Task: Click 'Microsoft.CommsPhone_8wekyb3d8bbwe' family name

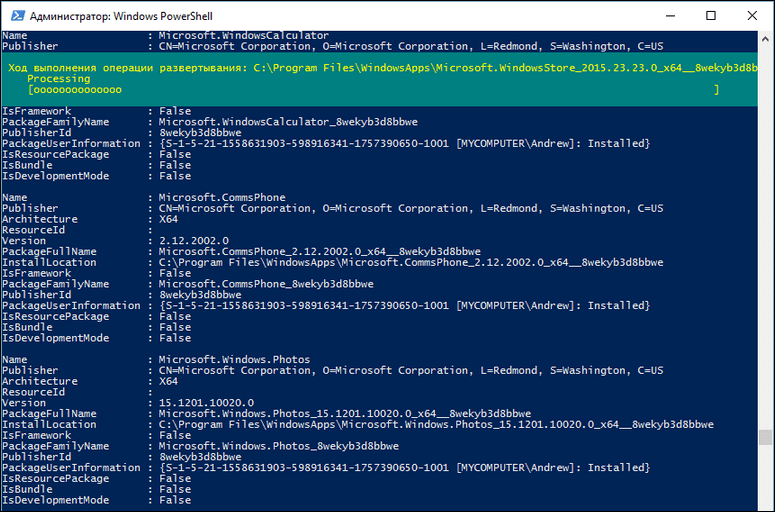Action: [266, 284]
